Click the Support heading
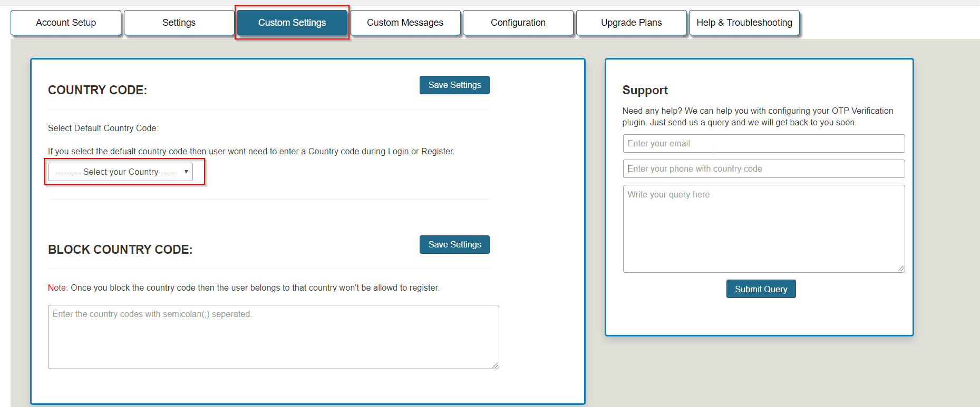The image size is (980, 407). click(645, 91)
